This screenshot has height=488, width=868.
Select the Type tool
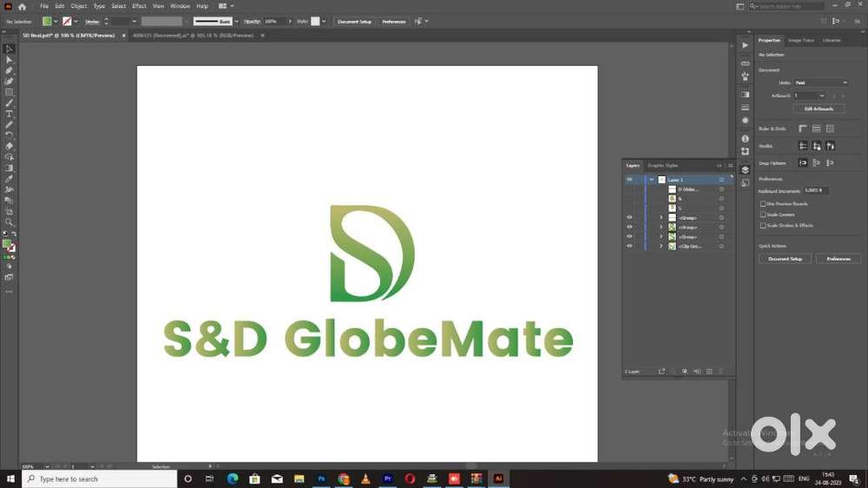(x=9, y=114)
